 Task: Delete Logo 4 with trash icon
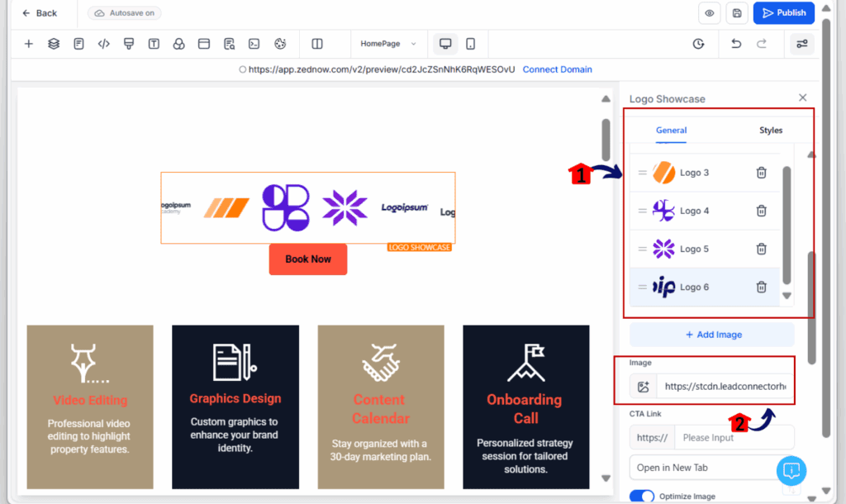(761, 211)
